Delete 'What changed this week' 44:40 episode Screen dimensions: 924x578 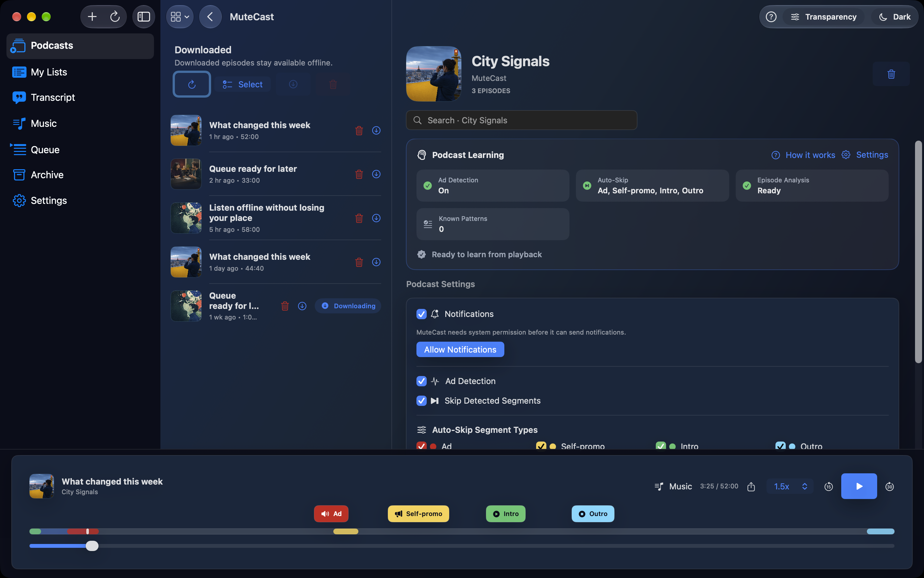(359, 262)
